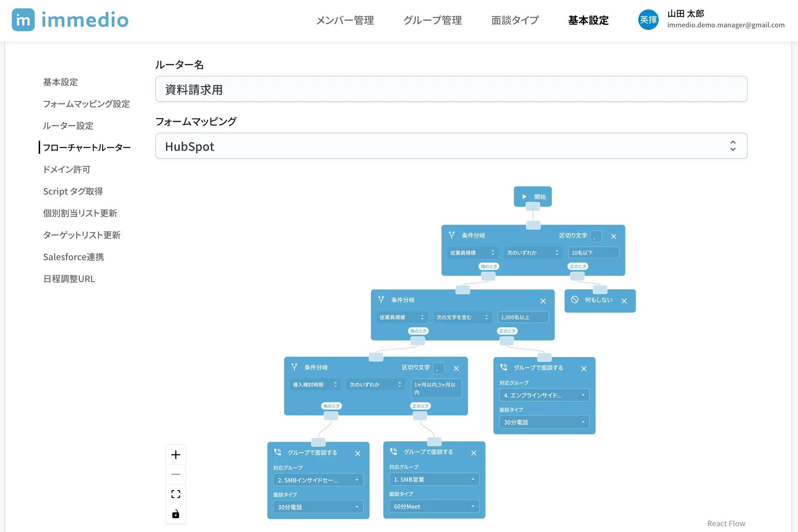Open the HubSpot form mapping dropdown
The image size is (798, 532).
point(451,146)
